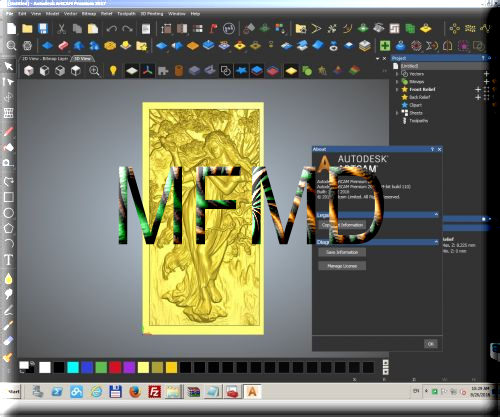Toggle the yellow plane display icon in 3D toolbar

click(x=291, y=71)
